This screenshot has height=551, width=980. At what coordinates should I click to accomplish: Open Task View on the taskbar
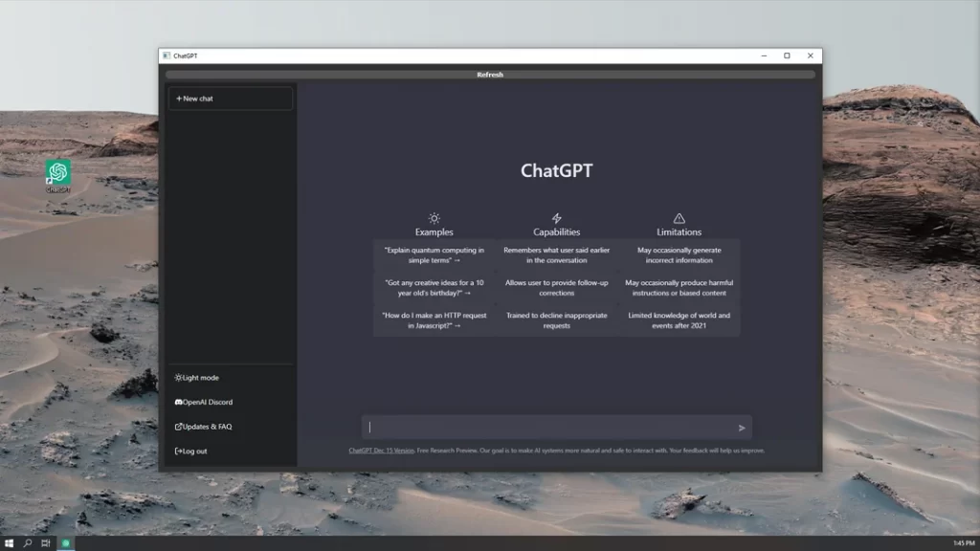46,543
